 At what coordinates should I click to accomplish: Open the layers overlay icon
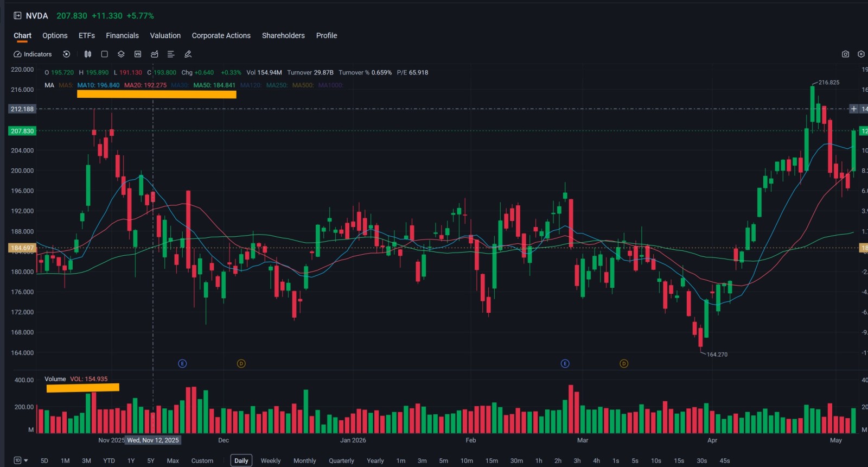[x=121, y=54]
